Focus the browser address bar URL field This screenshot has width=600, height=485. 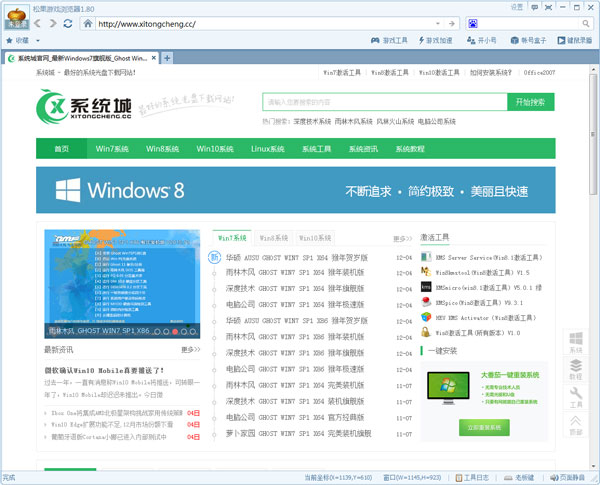tap(264, 24)
